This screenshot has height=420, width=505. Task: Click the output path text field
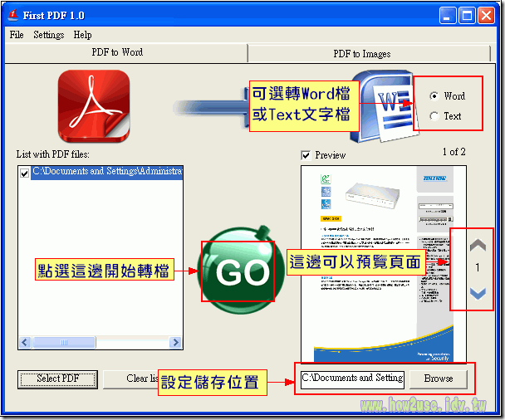(x=352, y=378)
